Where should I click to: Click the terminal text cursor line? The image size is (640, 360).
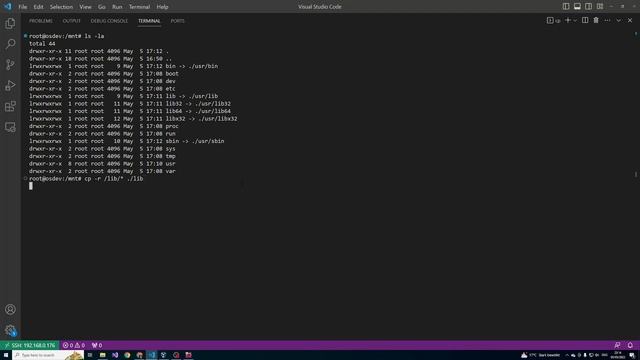[31, 186]
